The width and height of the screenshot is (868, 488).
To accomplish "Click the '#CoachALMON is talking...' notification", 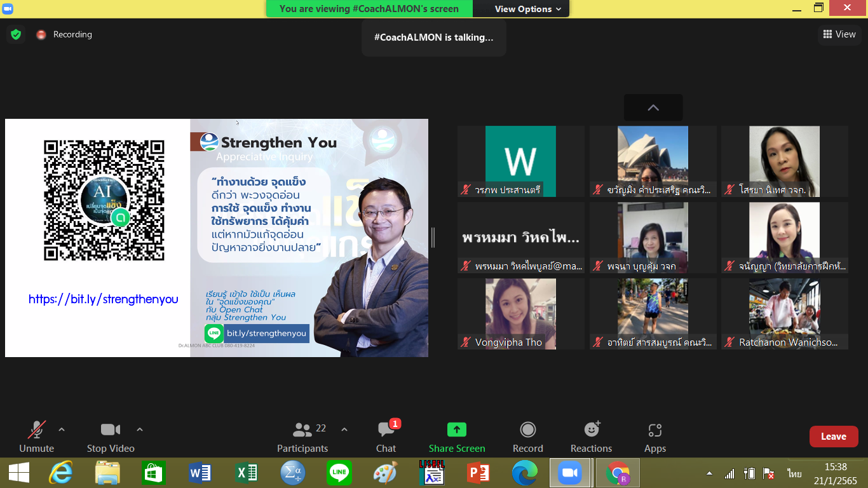I will pyautogui.click(x=434, y=37).
